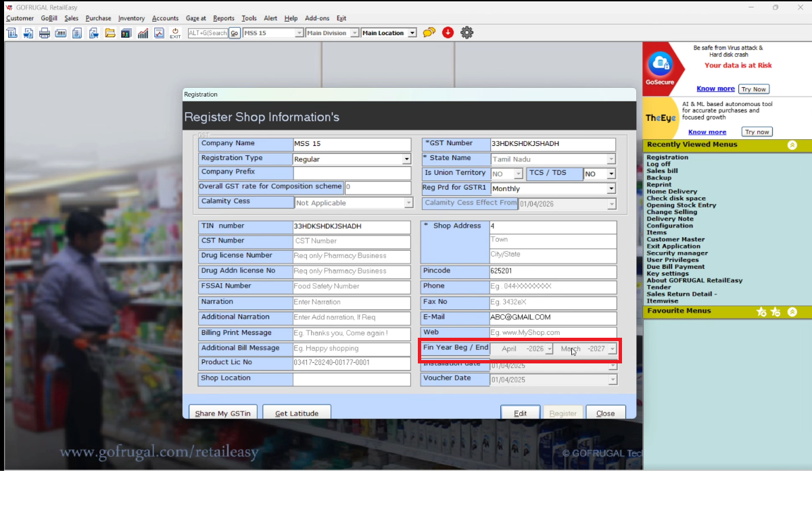
Task: Click the Narration input field
Action: 352,303
